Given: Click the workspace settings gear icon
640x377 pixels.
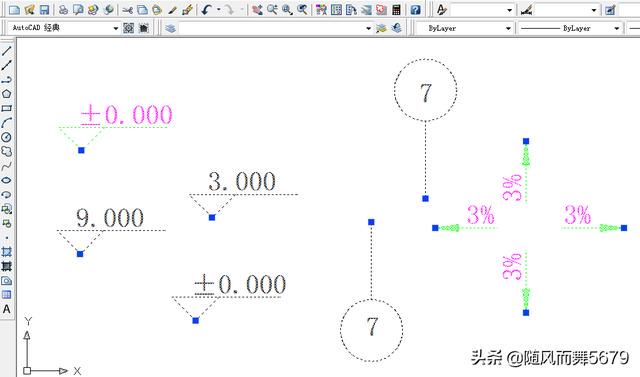Looking at the screenshot, I should point(129,28).
